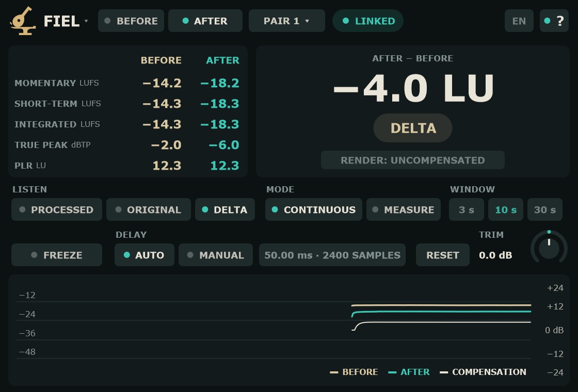Open the PAIR 1 dropdown
The image size is (578, 392).
pyautogui.click(x=287, y=21)
